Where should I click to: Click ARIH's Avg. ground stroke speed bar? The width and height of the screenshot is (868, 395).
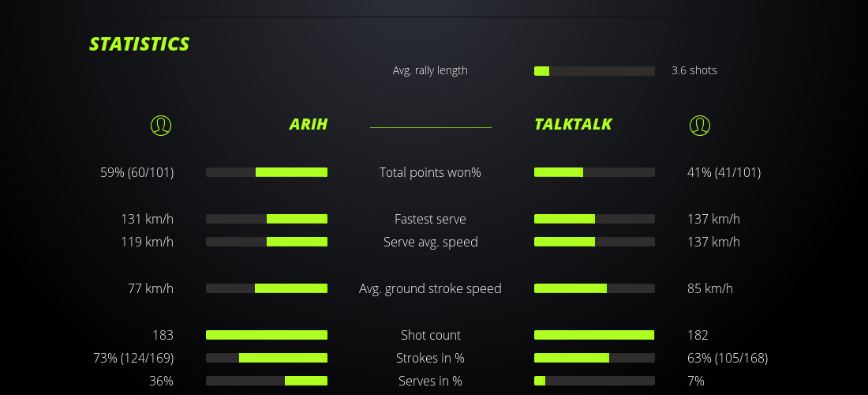click(267, 288)
